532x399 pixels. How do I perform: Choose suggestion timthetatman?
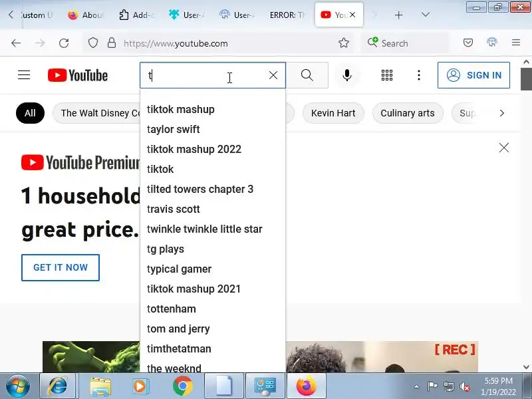(213, 348)
